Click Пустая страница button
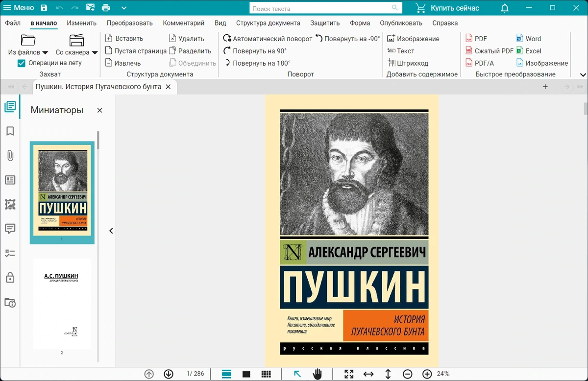Screen dimensions: 588x381 click(136, 50)
